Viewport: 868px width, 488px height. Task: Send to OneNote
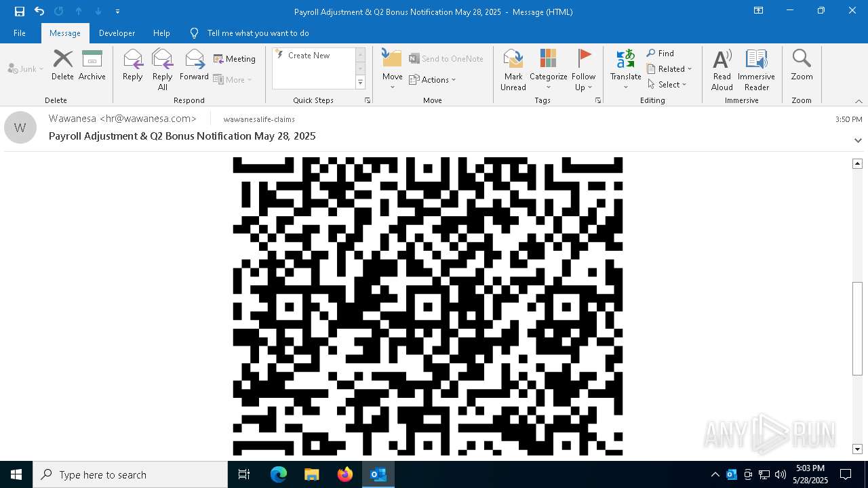pos(446,59)
